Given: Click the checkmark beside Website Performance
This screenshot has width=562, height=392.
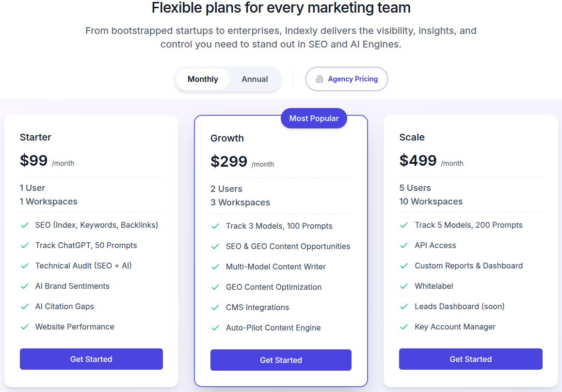Looking at the screenshot, I should click(x=25, y=327).
